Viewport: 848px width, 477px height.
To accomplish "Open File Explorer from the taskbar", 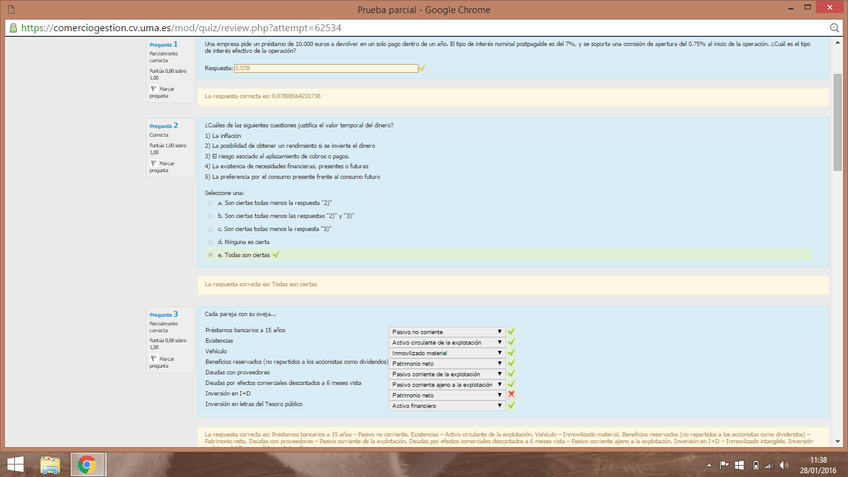I will [x=50, y=465].
